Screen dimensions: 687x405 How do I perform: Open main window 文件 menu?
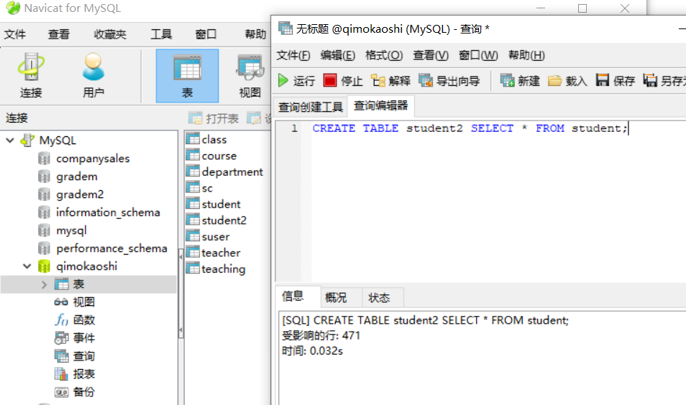tap(15, 34)
